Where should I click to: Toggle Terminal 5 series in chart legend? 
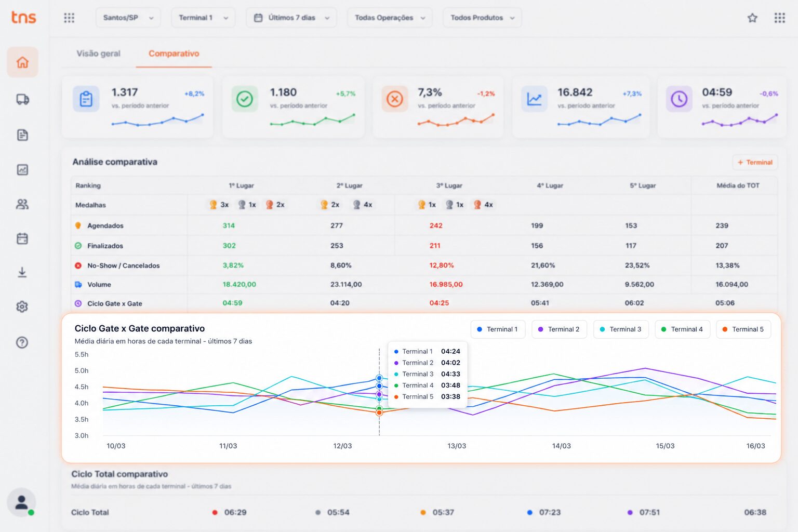pyautogui.click(x=743, y=329)
